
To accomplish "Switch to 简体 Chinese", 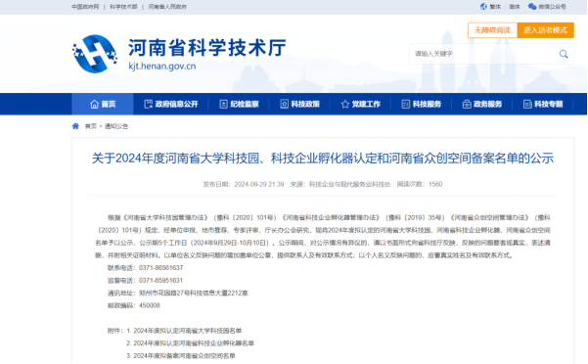I will [x=515, y=7].
